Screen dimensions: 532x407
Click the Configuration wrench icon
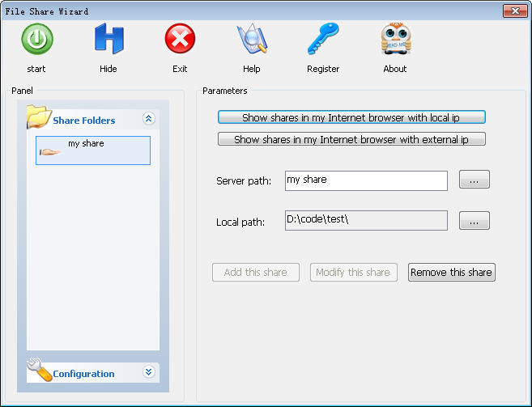click(x=39, y=371)
